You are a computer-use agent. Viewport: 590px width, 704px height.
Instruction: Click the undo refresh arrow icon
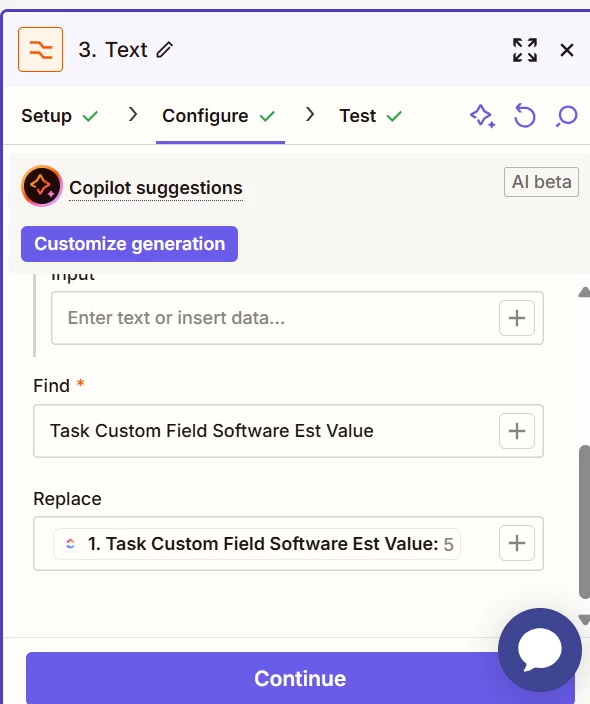point(525,116)
